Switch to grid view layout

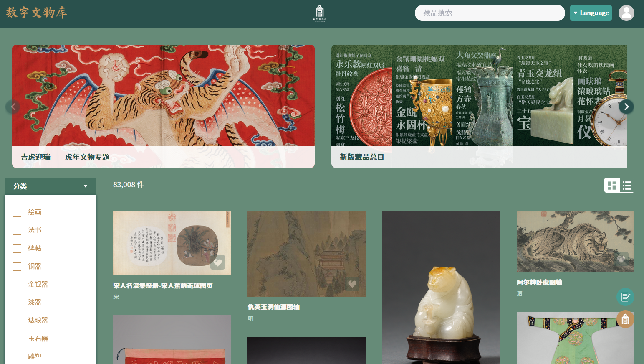(612, 185)
